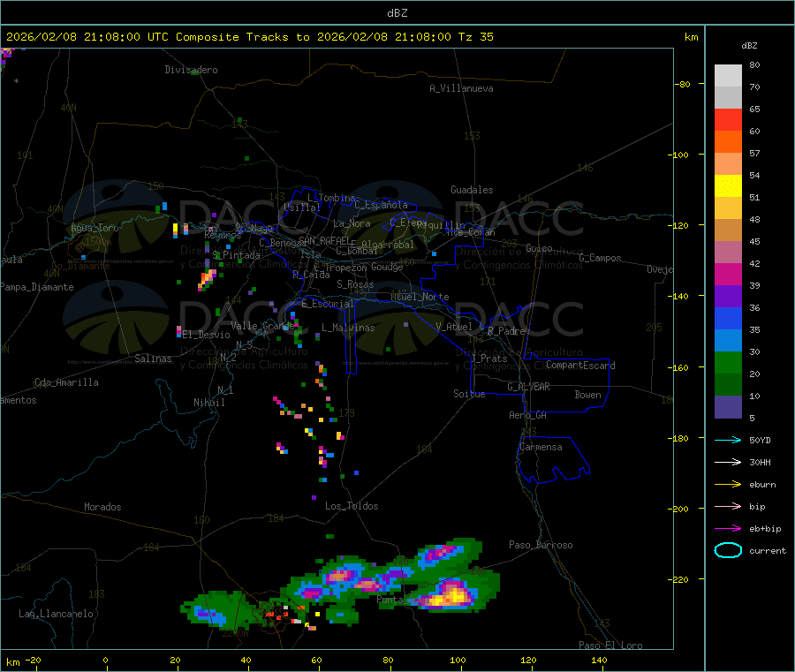Click the Guadales location label

tap(472, 190)
